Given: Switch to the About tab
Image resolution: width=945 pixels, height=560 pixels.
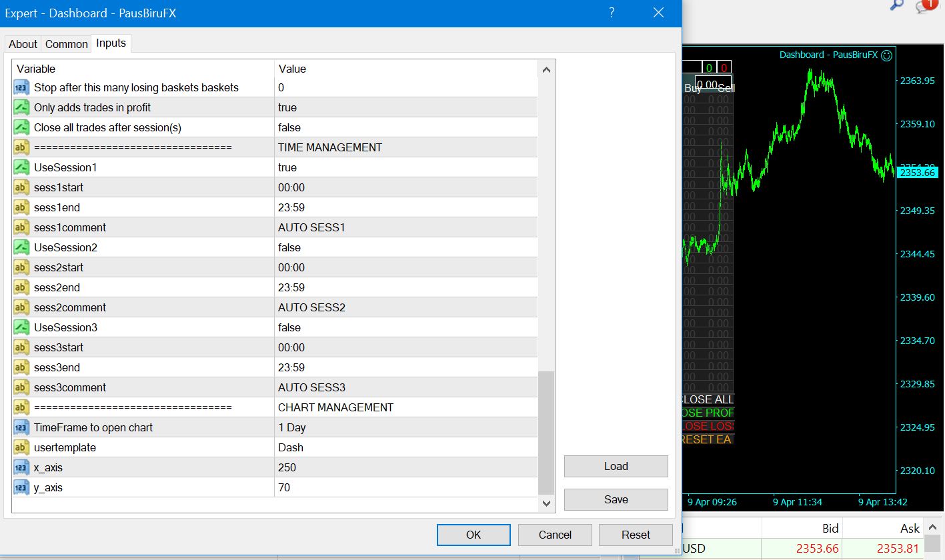Looking at the screenshot, I should click(x=23, y=44).
